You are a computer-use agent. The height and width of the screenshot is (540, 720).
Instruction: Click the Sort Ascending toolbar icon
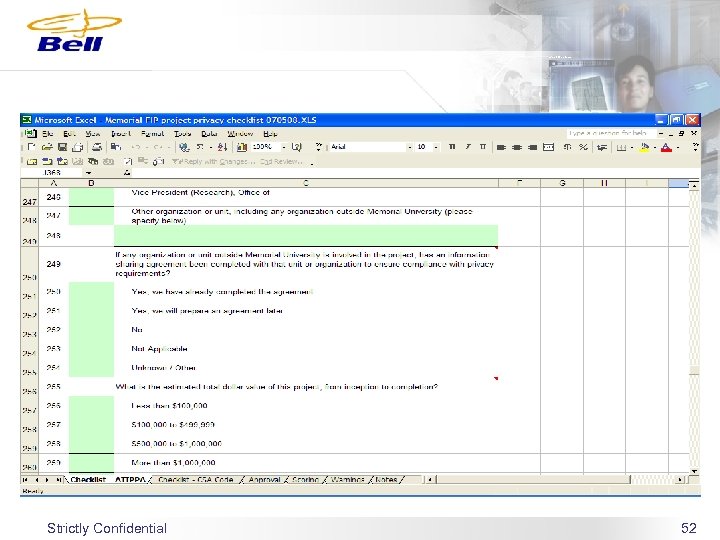pyautogui.click(x=223, y=147)
